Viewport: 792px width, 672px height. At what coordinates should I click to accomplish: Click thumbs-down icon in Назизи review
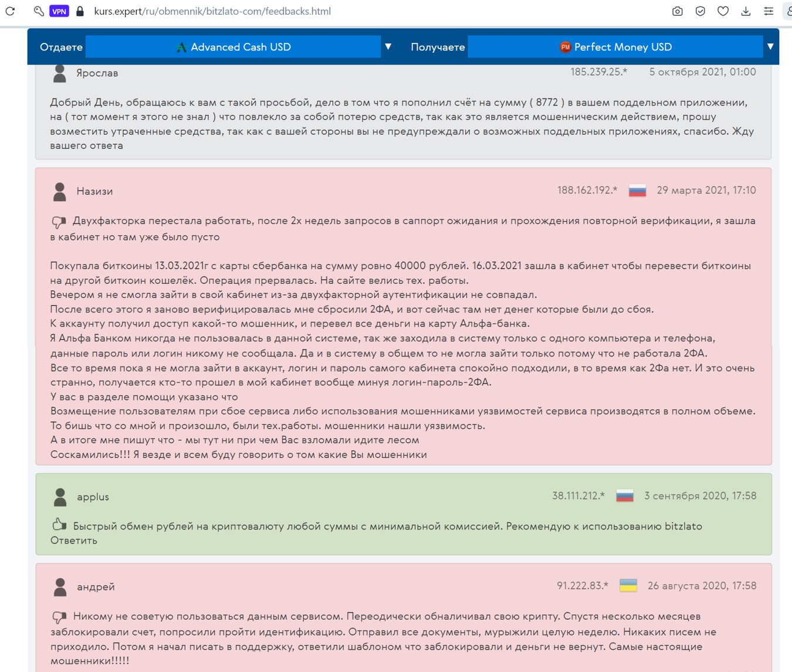(x=59, y=222)
